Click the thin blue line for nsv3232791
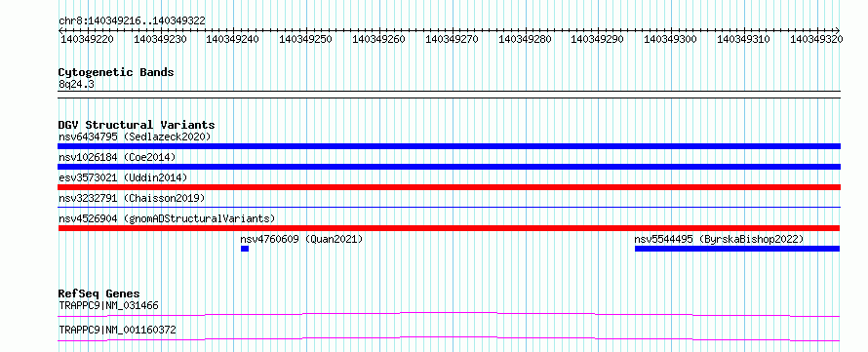Screen dimensions: 868x352 coord(449,208)
